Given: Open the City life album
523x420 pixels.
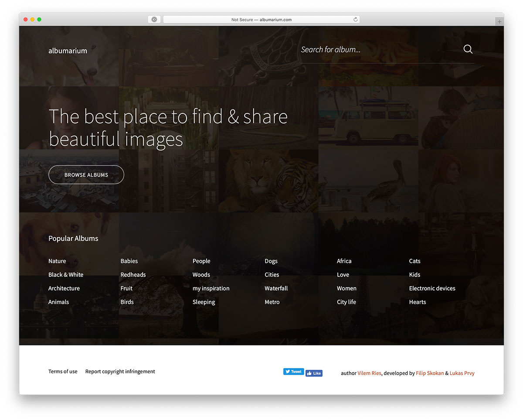Looking at the screenshot, I should (x=346, y=302).
